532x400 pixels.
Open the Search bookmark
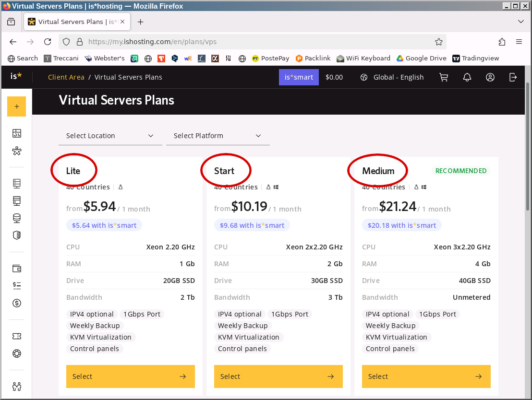click(x=23, y=59)
